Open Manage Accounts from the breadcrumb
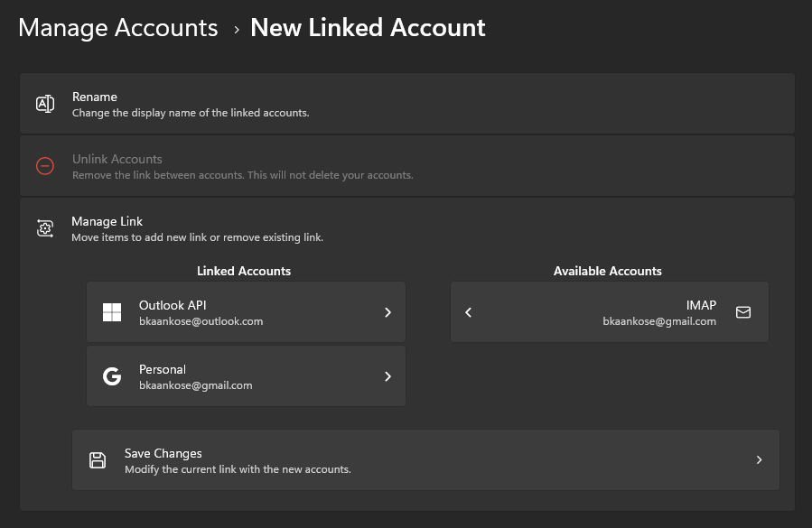Image resolution: width=812 pixels, height=528 pixels. 117,27
